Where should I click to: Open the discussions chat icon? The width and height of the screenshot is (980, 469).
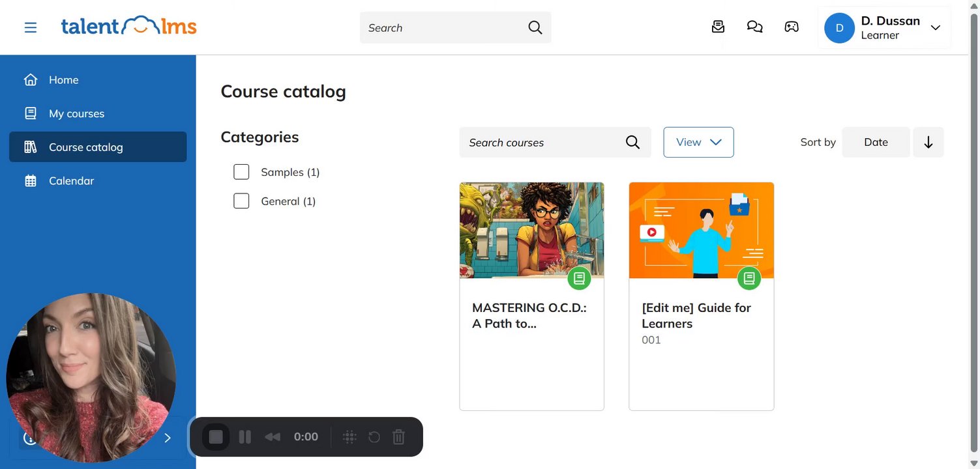754,27
